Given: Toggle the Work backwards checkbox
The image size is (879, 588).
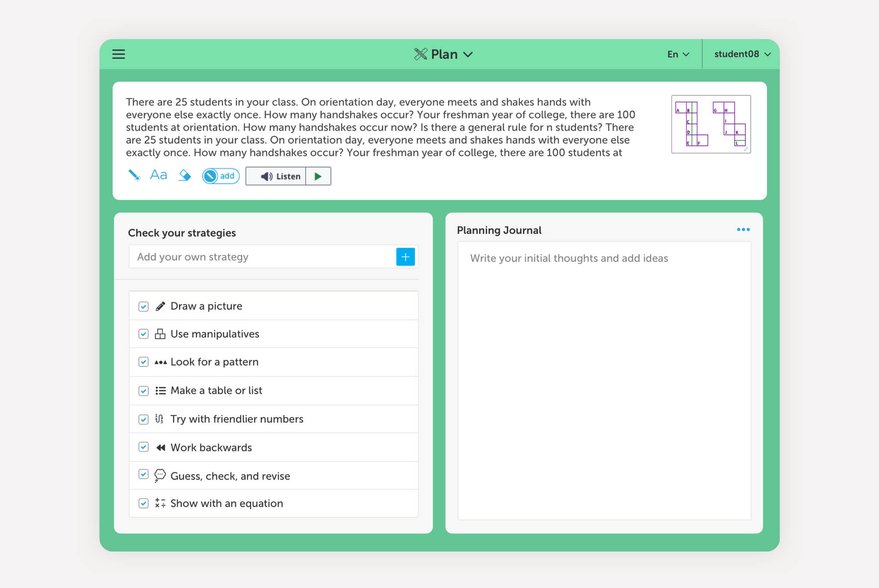Looking at the screenshot, I should [143, 447].
